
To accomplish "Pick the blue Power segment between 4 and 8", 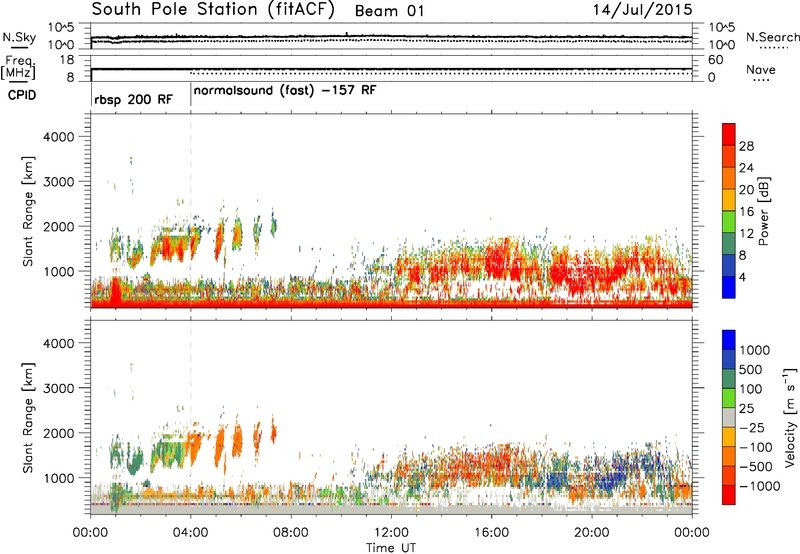I will (x=729, y=266).
